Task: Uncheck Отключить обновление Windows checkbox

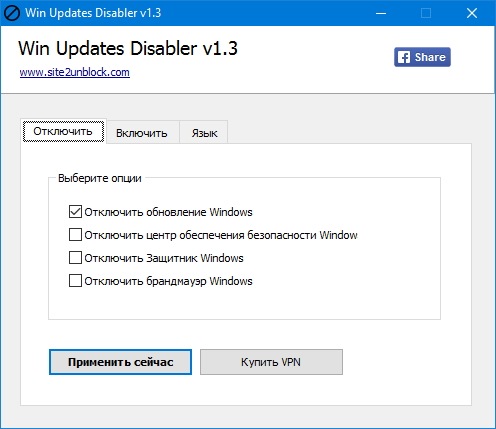Action: [x=75, y=212]
